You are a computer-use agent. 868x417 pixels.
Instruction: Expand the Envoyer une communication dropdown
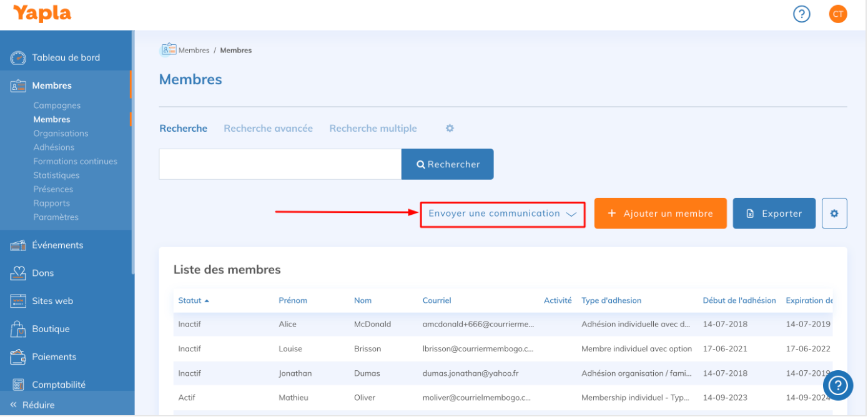[x=502, y=213]
